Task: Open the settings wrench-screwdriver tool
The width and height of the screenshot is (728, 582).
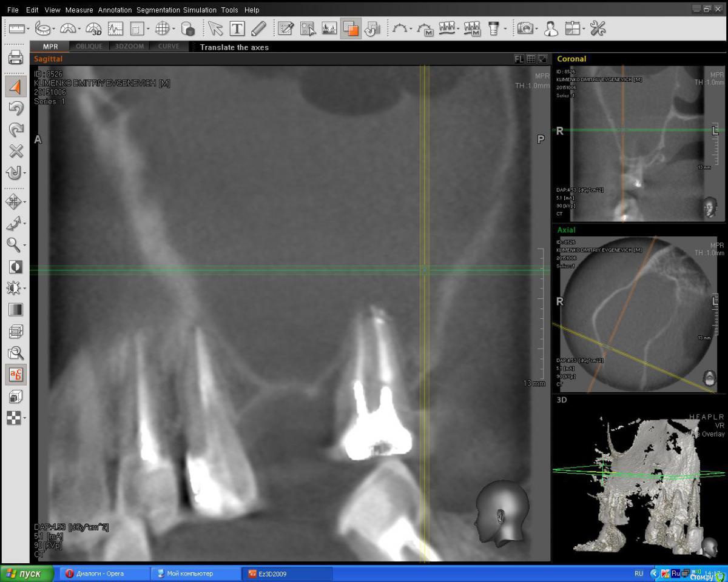Action: click(598, 28)
